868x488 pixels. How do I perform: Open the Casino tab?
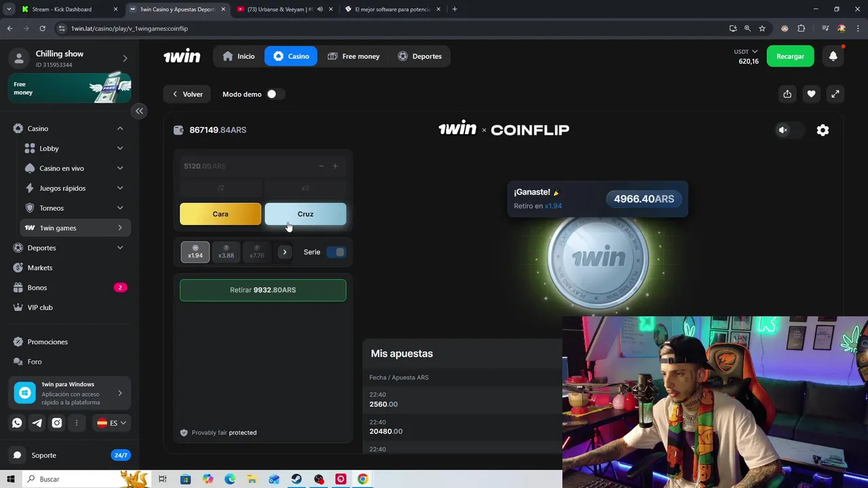pos(291,56)
